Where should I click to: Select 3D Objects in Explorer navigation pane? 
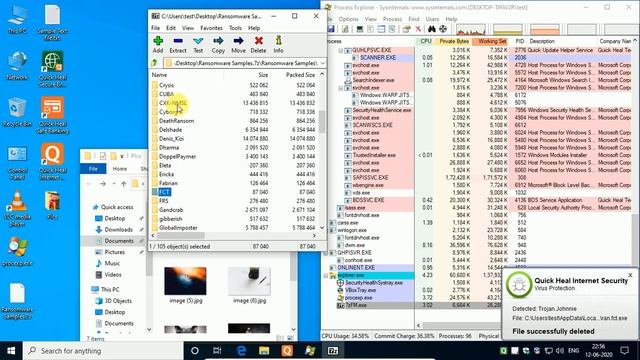tap(118, 300)
